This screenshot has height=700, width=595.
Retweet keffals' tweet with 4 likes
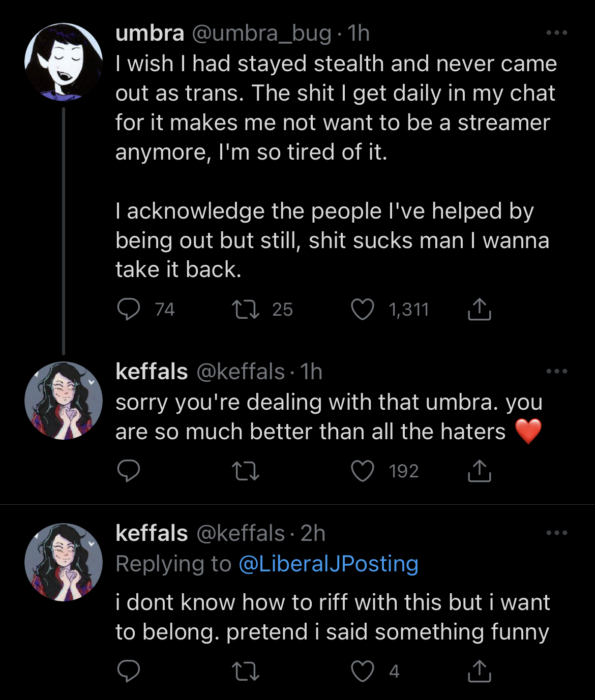pyautogui.click(x=246, y=671)
